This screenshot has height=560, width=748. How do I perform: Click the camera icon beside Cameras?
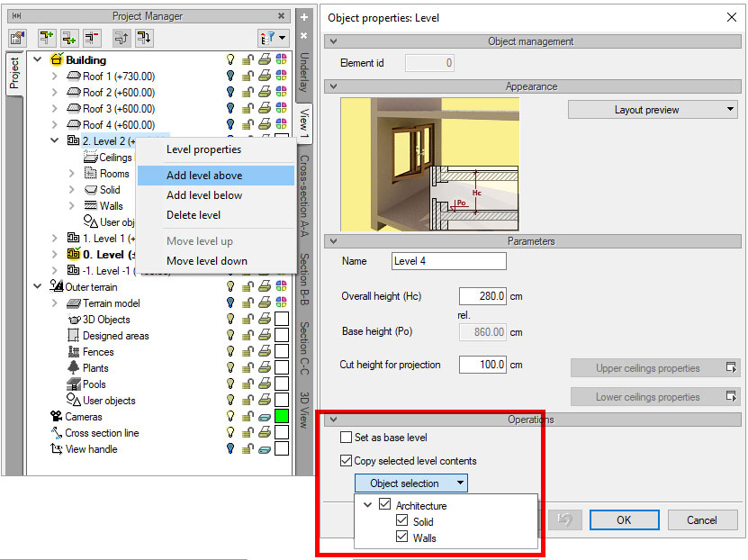click(x=57, y=417)
